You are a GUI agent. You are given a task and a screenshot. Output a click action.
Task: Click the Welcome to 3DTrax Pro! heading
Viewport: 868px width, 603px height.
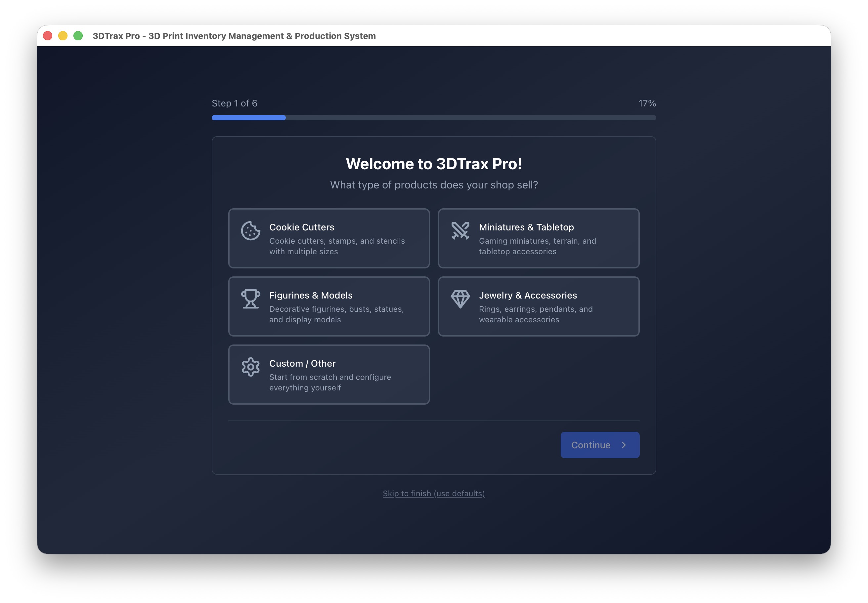(x=434, y=164)
